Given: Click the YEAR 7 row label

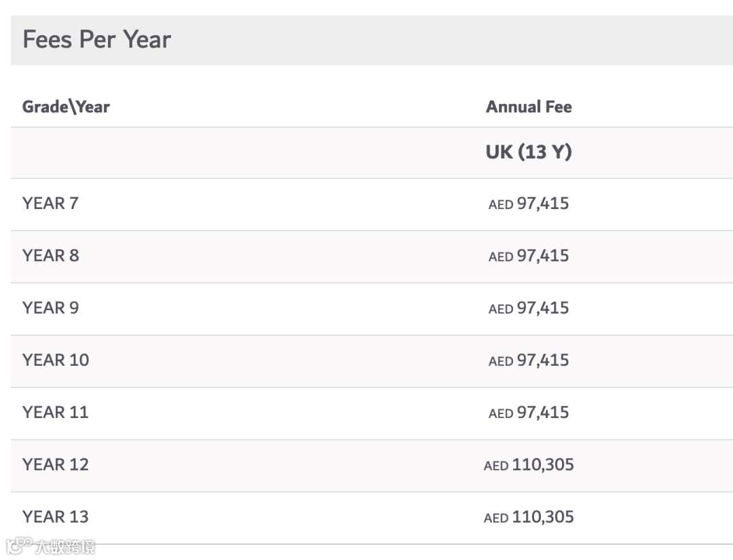Looking at the screenshot, I should click(50, 204).
